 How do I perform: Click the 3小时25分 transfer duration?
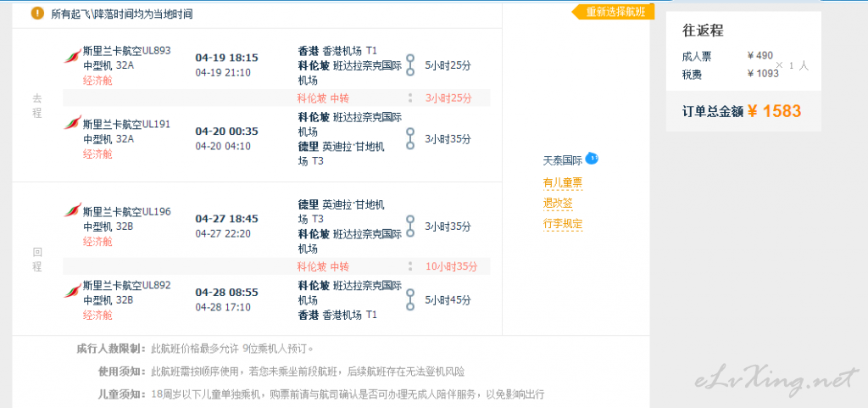[448, 98]
